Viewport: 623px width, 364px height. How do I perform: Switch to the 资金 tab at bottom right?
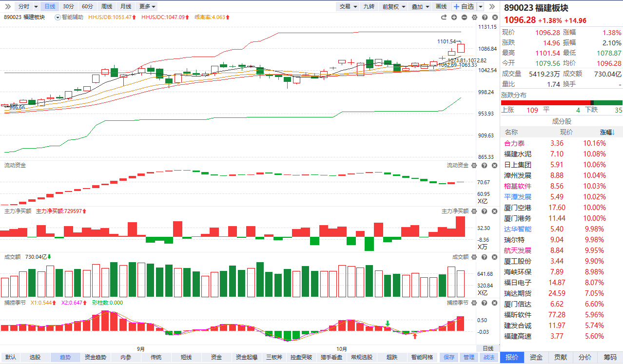point(536,357)
